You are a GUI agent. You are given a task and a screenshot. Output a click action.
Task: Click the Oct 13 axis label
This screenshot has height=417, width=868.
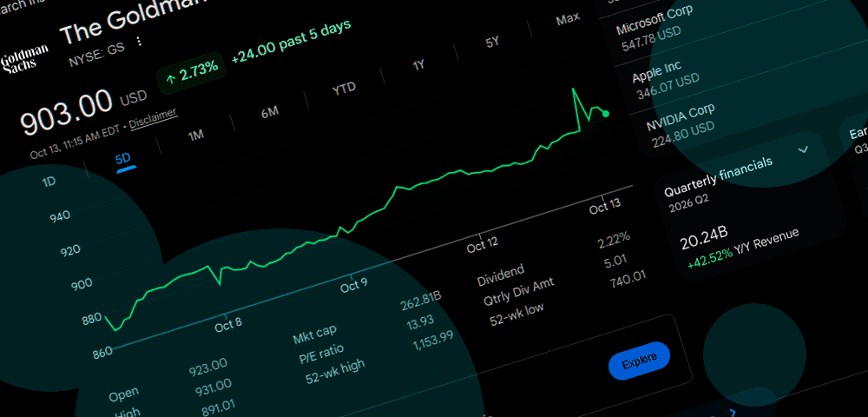(604, 207)
